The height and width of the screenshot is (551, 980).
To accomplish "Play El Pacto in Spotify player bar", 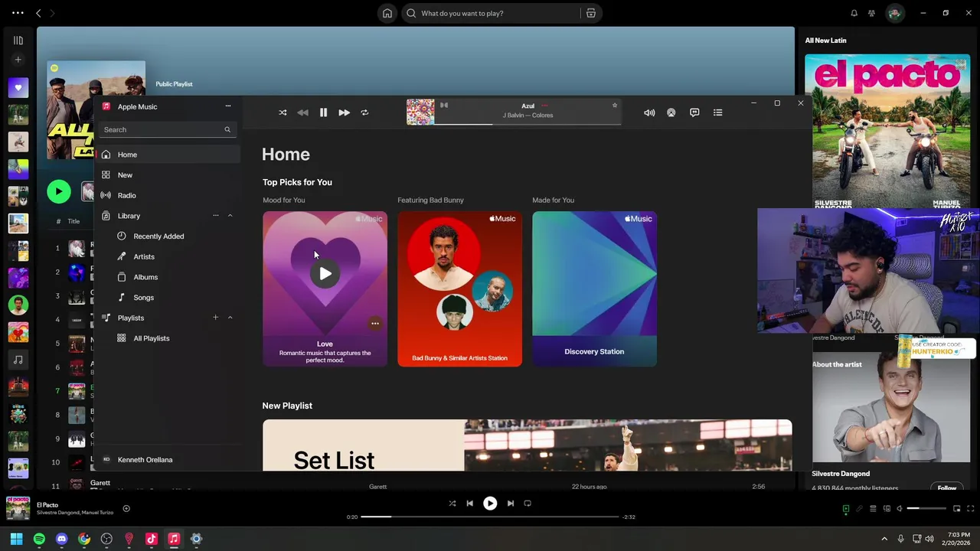I will 490,504.
